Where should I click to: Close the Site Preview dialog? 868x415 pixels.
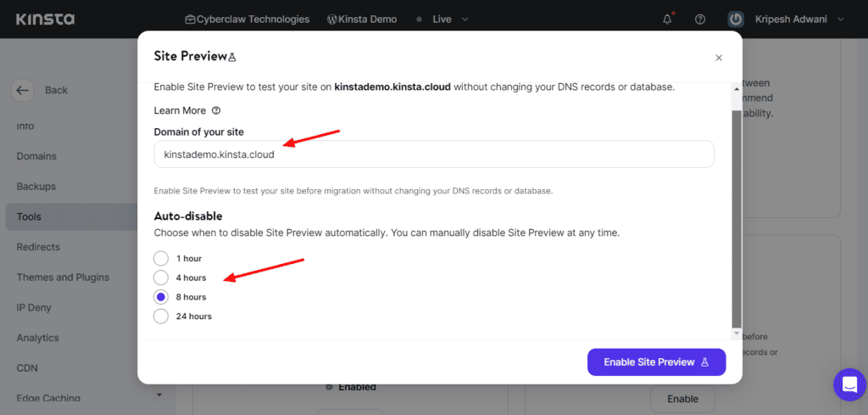point(719,58)
